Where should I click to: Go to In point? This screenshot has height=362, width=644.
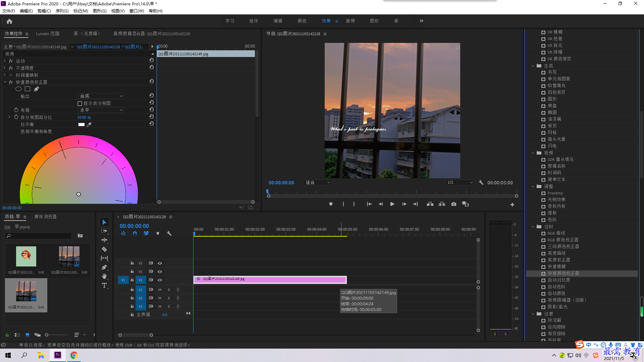[369, 204]
